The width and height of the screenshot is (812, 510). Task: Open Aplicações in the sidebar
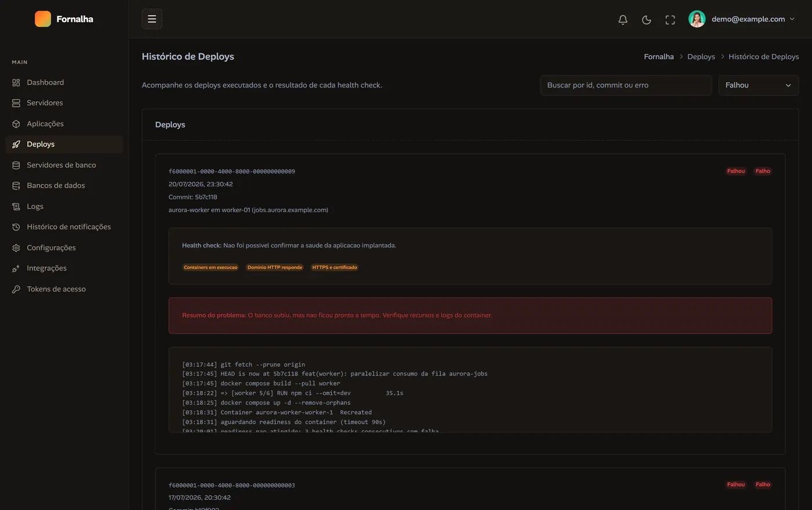[64, 124]
